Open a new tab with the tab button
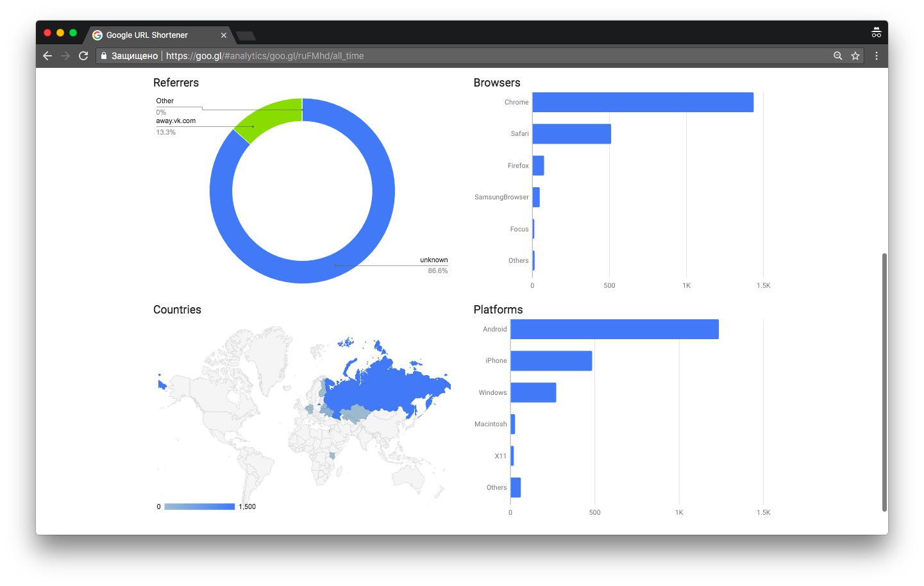 (246, 36)
